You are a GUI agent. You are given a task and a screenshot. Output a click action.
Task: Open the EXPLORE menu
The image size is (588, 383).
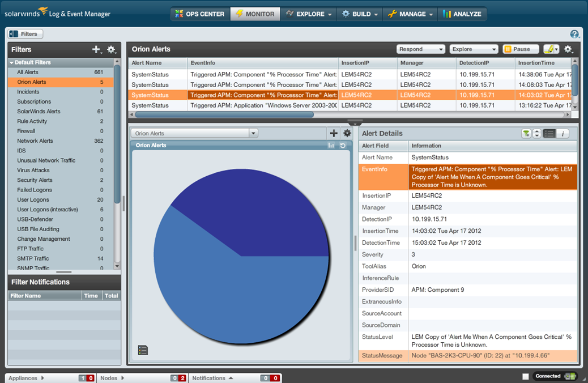(x=309, y=14)
